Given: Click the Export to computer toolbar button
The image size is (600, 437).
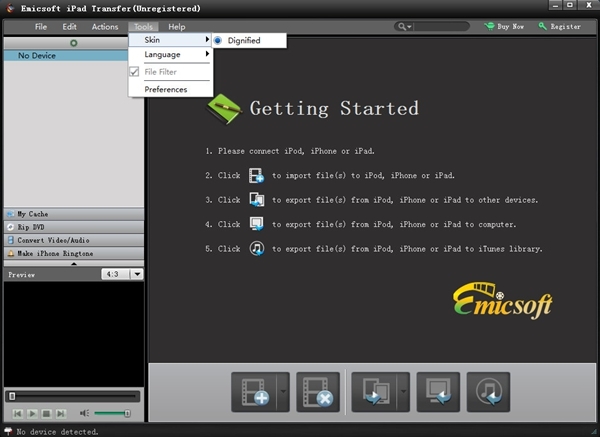Looking at the screenshot, I should point(438,392).
